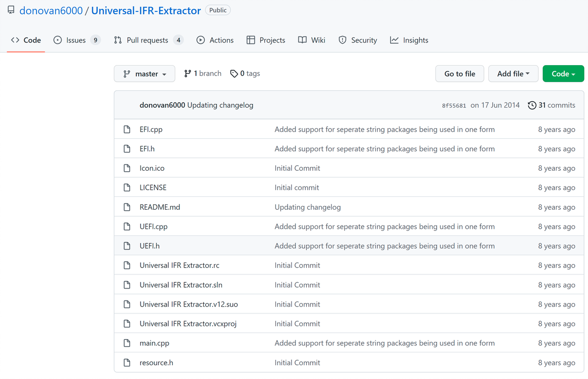Click the file icon next to main.cpp
Image resolution: width=588 pixels, height=379 pixels.
[x=127, y=343]
